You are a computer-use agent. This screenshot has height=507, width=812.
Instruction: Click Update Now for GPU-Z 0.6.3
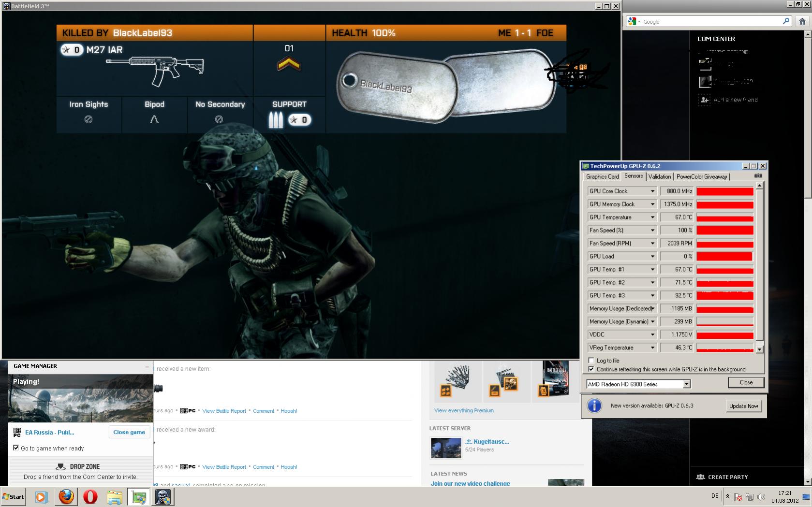(x=743, y=406)
